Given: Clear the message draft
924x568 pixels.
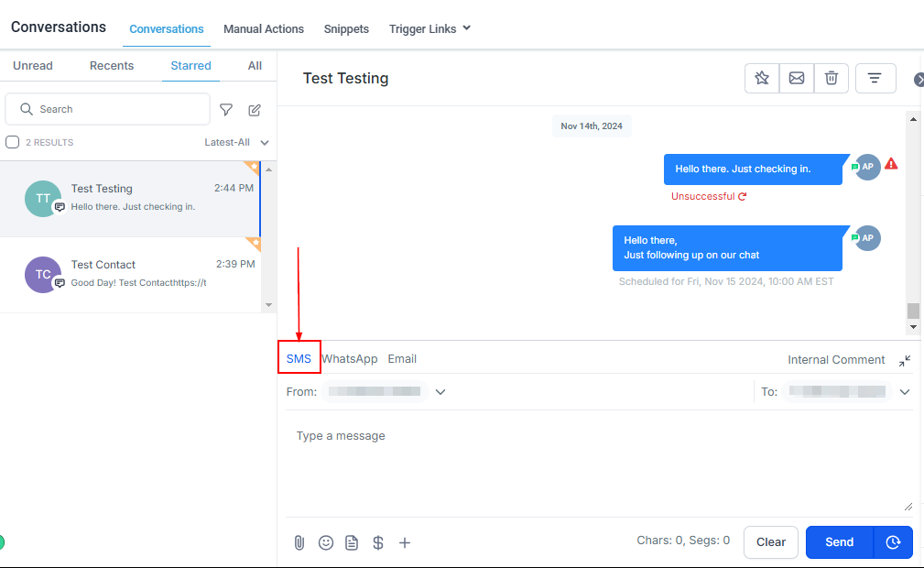Looking at the screenshot, I should pyautogui.click(x=771, y=542).
